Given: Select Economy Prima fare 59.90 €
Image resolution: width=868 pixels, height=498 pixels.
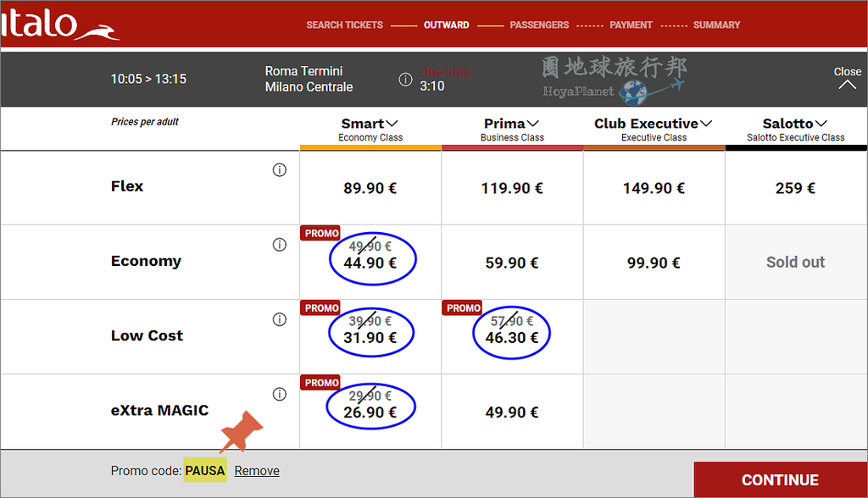Looking at the screenshot, I should coord(512,263).
